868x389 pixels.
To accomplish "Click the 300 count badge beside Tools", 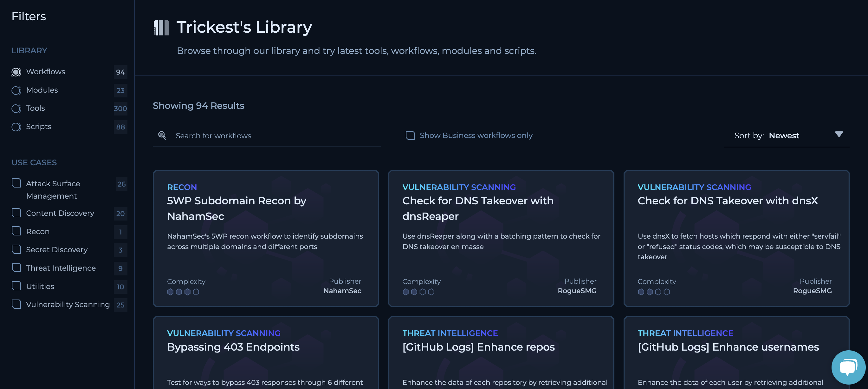I will point(120,109).
